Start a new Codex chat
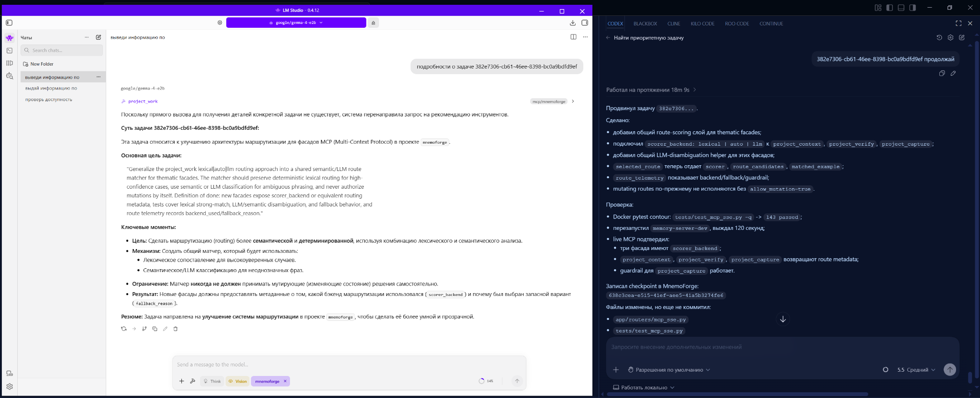This screenshot has height=398, width=980. coord(962,37)
